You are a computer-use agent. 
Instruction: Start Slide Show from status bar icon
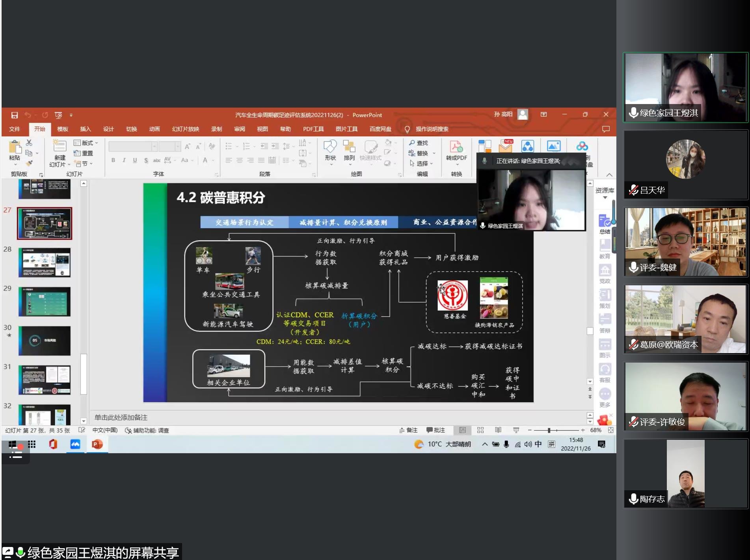516,430
